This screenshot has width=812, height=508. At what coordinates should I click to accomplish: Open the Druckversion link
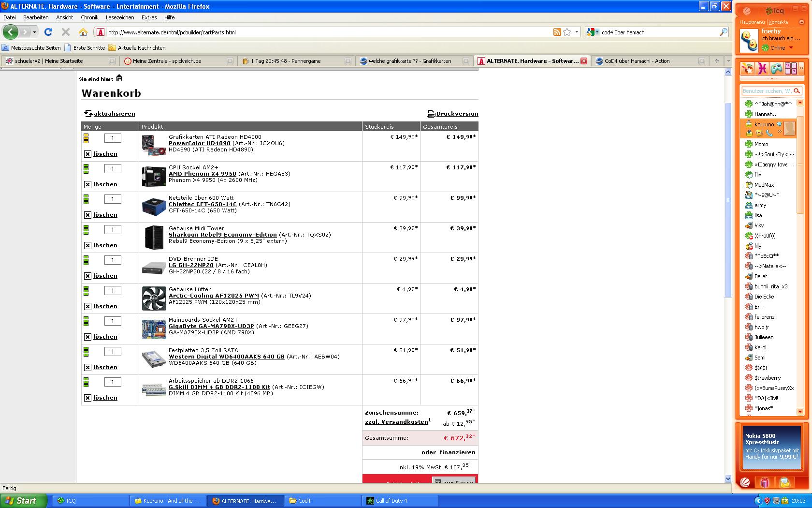point(457,114)
